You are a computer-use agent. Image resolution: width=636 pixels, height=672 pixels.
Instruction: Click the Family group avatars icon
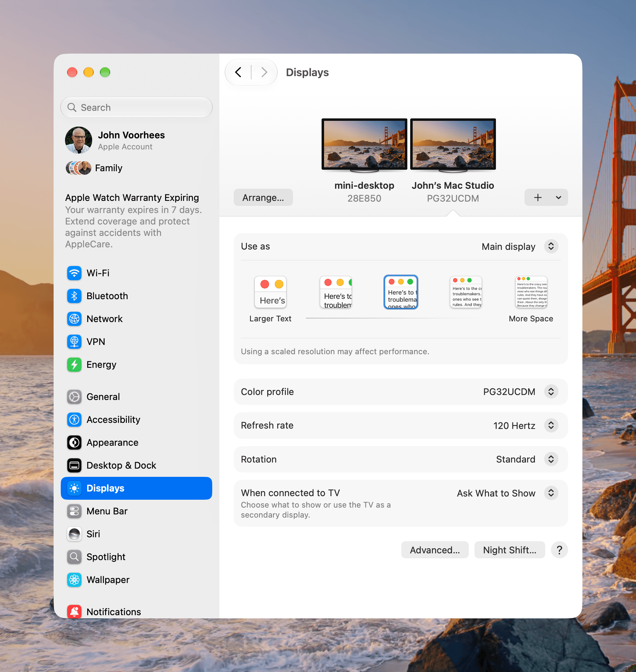click(79, 168)
